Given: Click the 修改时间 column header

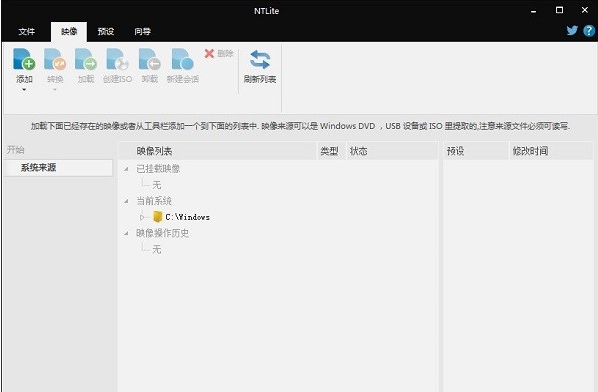Looking at the screenshot, I should tap(551, 151).
